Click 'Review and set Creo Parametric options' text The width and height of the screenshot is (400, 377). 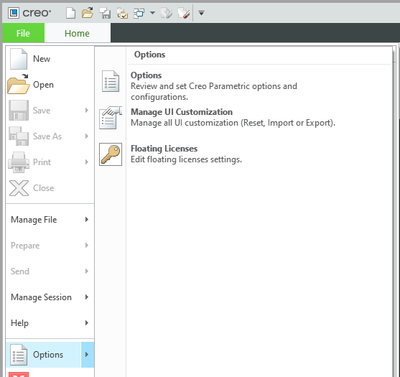pyautogui.click(x=214, y=91)
